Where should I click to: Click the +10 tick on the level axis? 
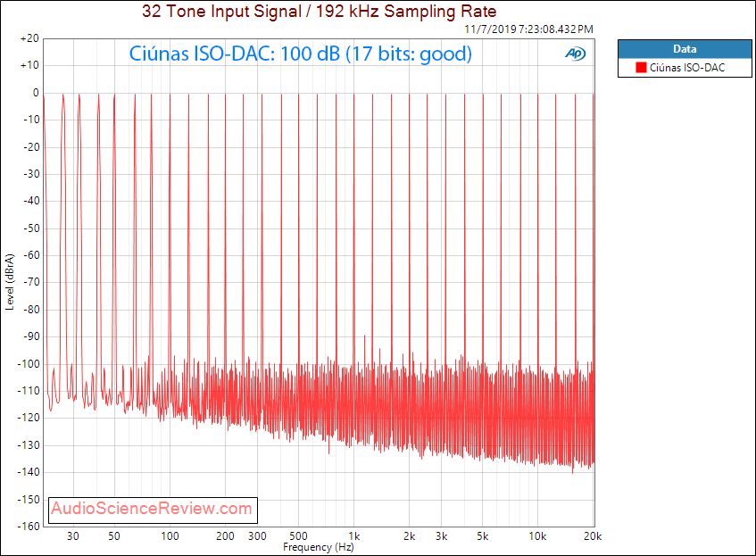(29, 65)
